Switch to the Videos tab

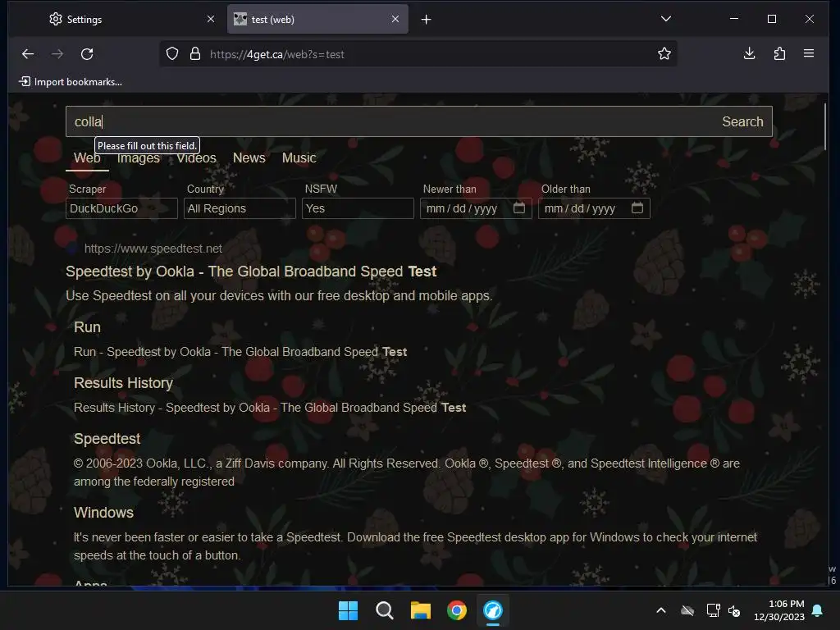[x=196, y=158]
